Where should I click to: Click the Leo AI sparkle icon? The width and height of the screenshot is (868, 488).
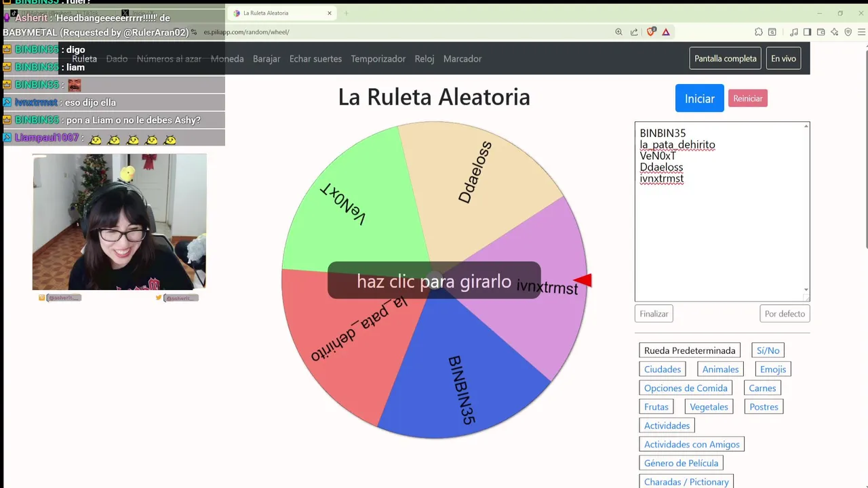(835, 32)
